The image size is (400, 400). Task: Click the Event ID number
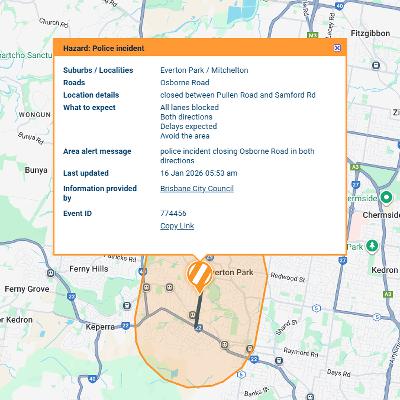point(173,213)
